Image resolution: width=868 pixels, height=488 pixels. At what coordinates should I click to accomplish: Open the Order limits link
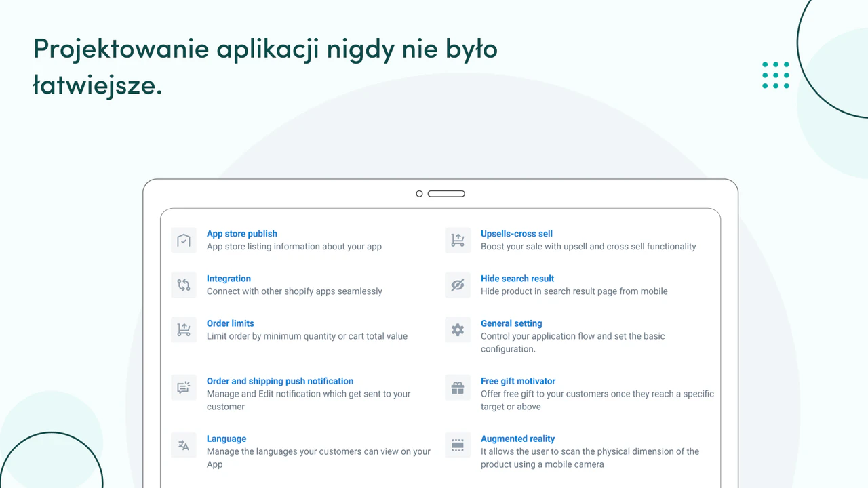pos(231,323)
